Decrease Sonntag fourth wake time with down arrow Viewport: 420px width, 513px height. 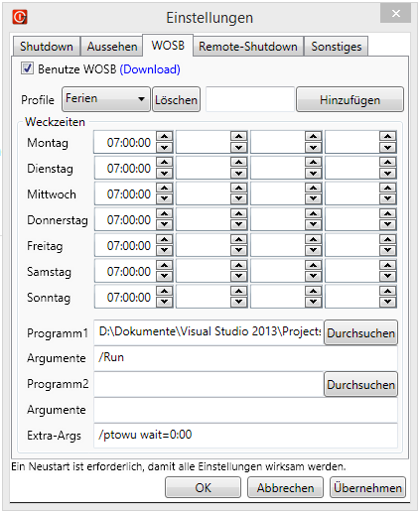[x=388, y=303]
